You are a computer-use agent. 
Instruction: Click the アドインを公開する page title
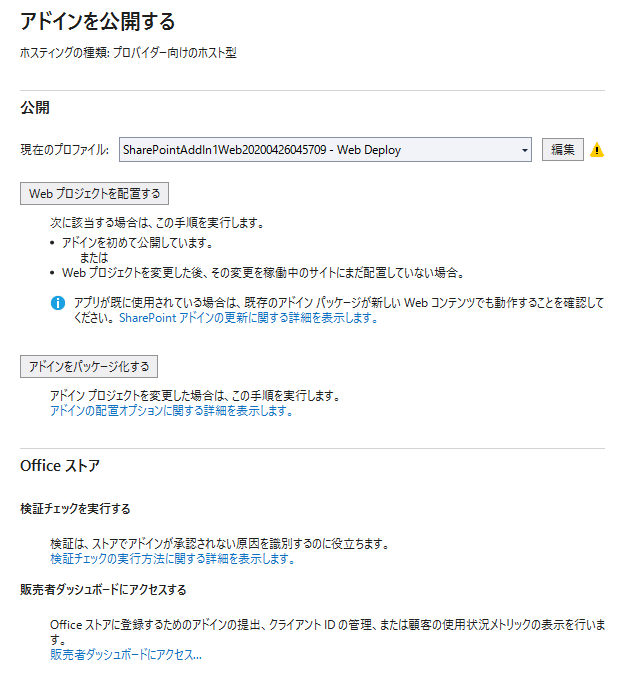tap(98, 21)
